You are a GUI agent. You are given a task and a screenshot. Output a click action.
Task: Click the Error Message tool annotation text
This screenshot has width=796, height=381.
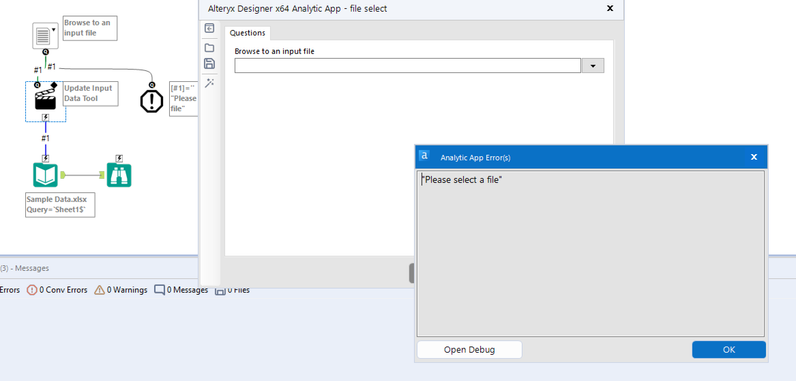pos(184,98)
